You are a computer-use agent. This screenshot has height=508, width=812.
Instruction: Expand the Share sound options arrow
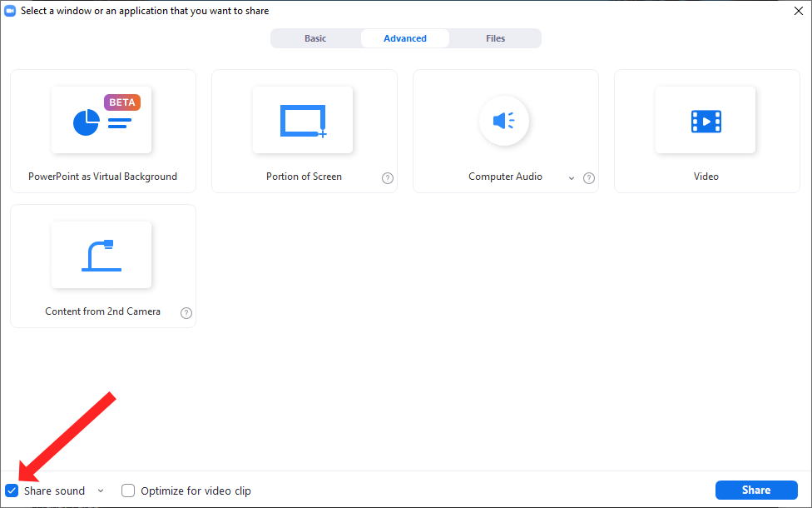coord(101,491)
